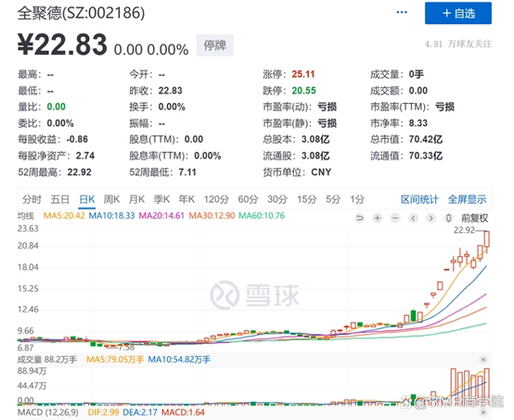Viewport: 514px width, 420px height.
Task: Click the 均线 indicator label
Action: [x=26, y=216]
